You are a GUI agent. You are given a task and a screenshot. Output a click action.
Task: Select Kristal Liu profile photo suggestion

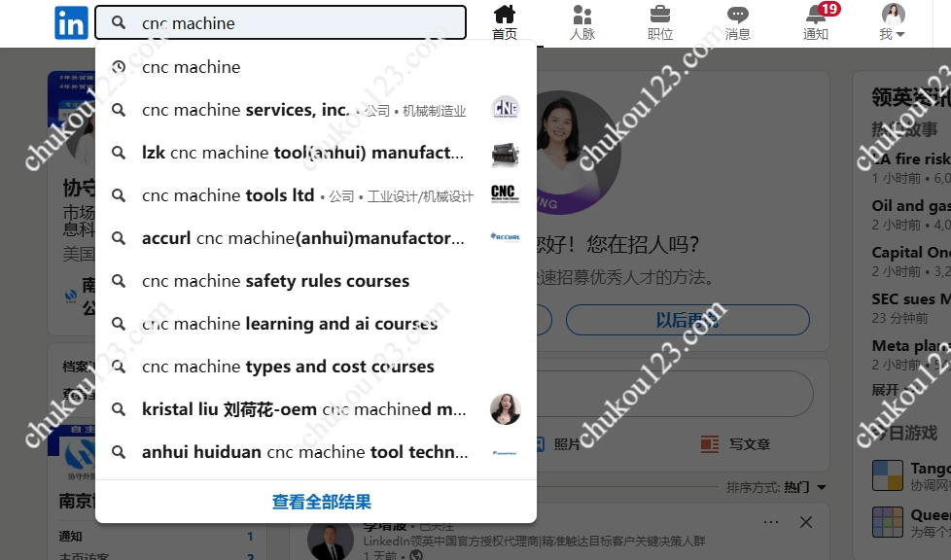tap(505, 409)
